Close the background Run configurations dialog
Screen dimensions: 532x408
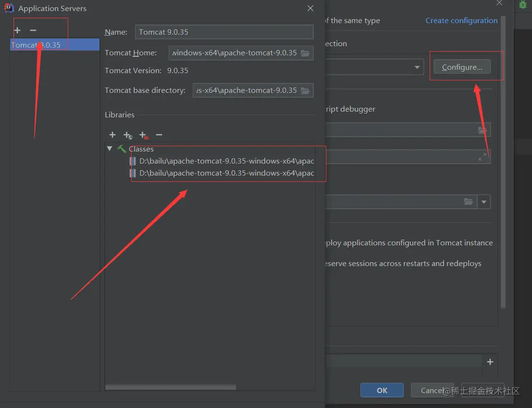click(x=499, y=3)
